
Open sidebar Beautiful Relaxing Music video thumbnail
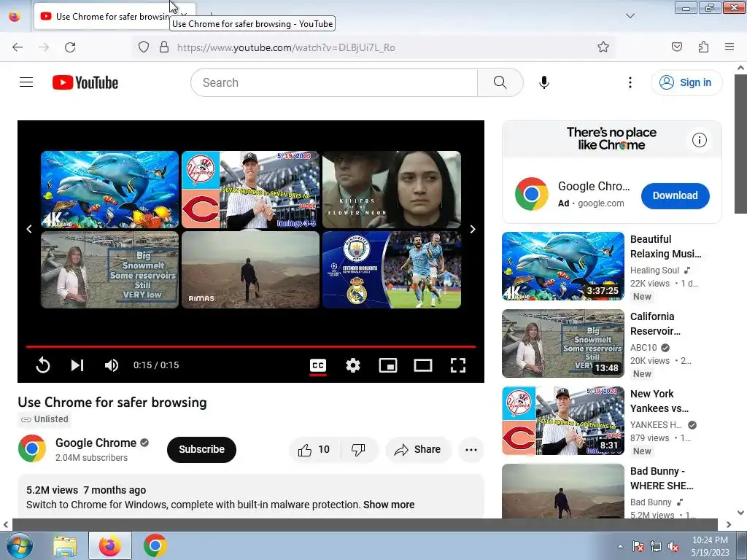point(562,266)
